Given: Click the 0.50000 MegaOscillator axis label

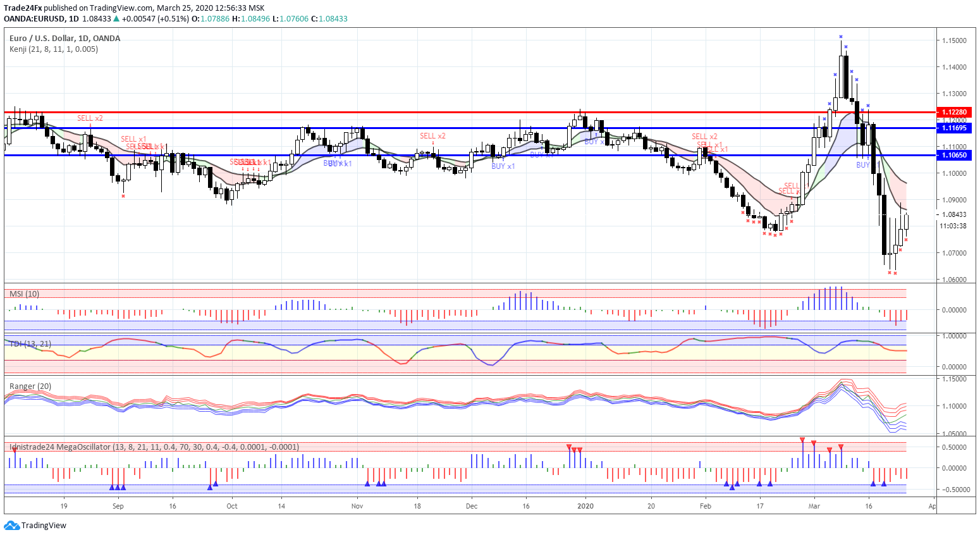Looking at the screenshot, I should [954, 447].
